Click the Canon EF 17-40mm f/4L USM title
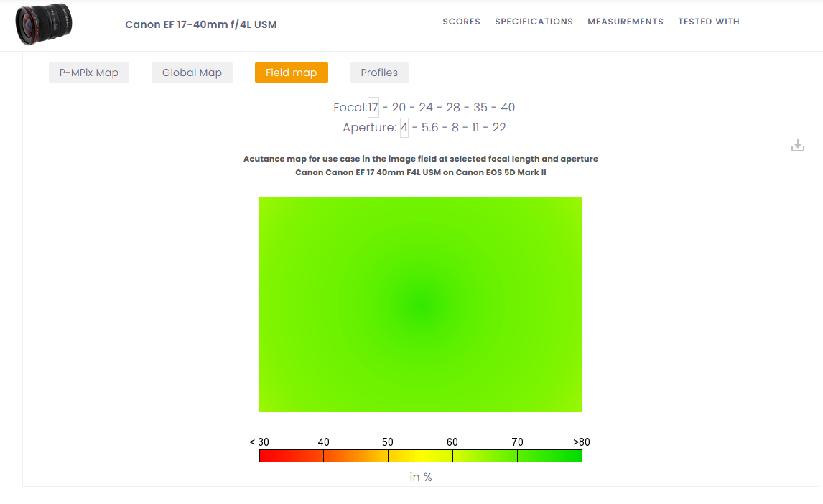823x504 pixels. pyautogui.click(x=201, y=24)
